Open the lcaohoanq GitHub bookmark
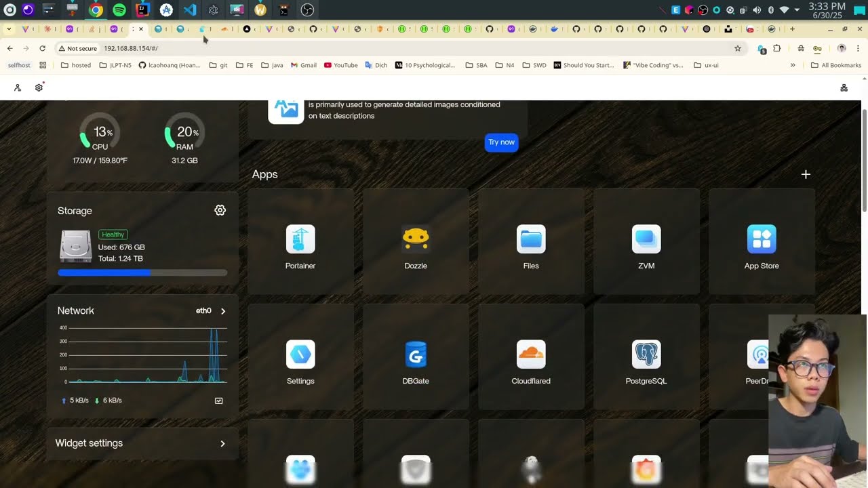The width and height of the screenshot is (868, 488). point(170,65)
